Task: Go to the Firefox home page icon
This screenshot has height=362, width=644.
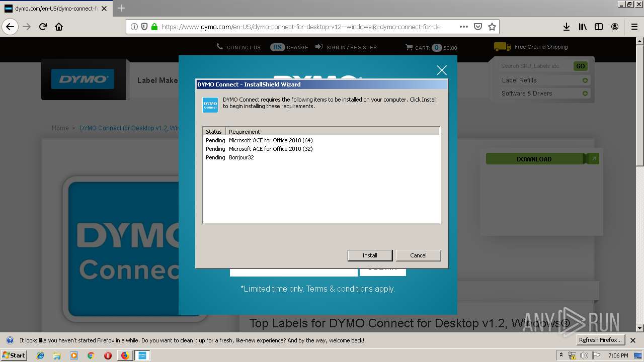Action: [59, 27]
